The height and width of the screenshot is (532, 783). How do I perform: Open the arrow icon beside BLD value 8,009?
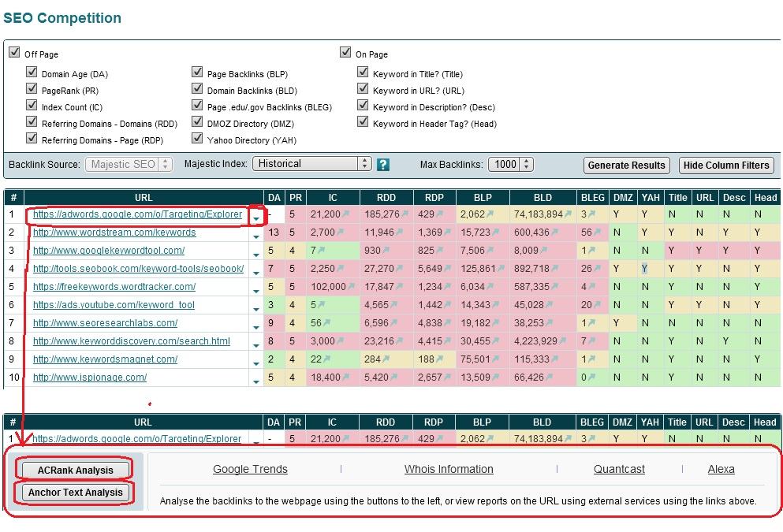544,250
